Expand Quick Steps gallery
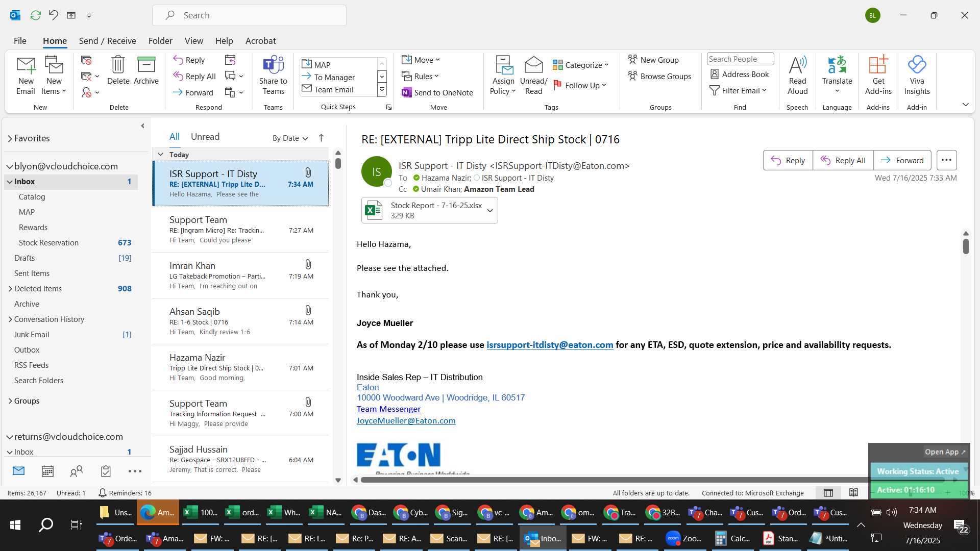The width and height of the screenshot is (980, 551). click(381, 90)
